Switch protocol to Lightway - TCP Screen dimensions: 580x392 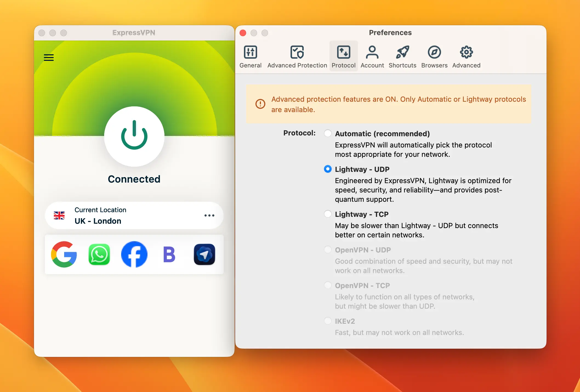tap(328, 214)
